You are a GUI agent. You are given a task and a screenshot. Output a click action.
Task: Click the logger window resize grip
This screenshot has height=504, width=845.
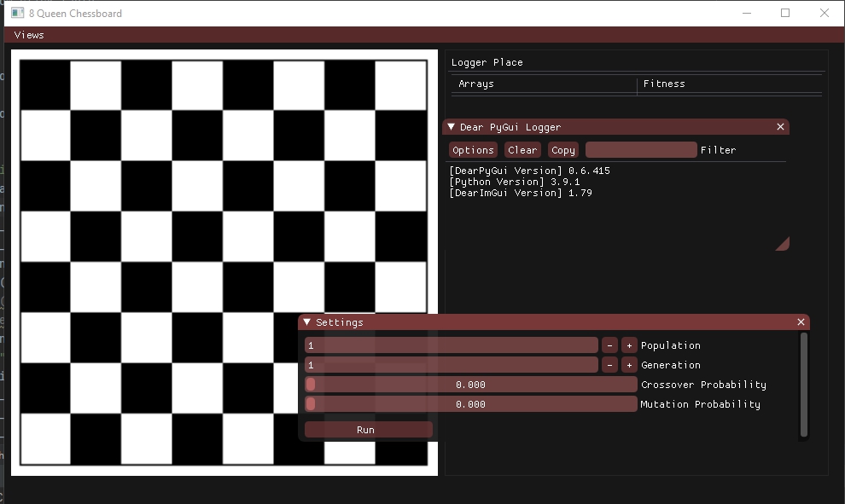click(x=784, y=245)
